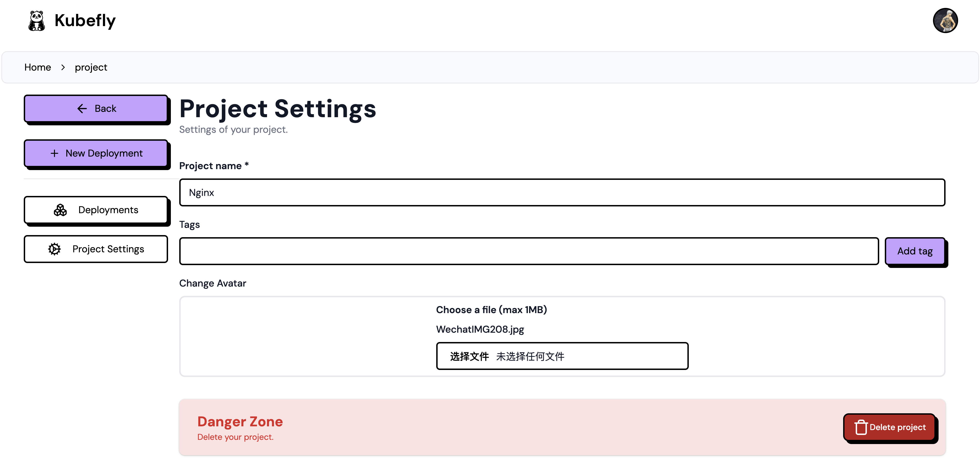Click the Kubefly panda logo icon
The width and height of the screenshot is (980, 472).
coord(37,21)
